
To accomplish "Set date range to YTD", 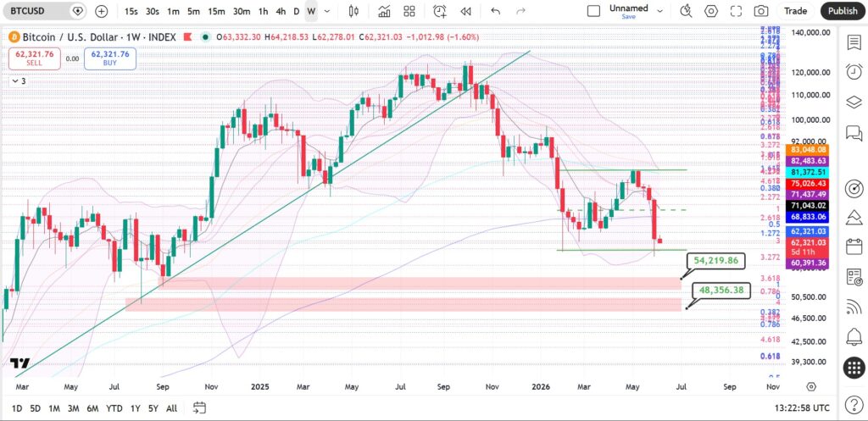I will [114, 408].
